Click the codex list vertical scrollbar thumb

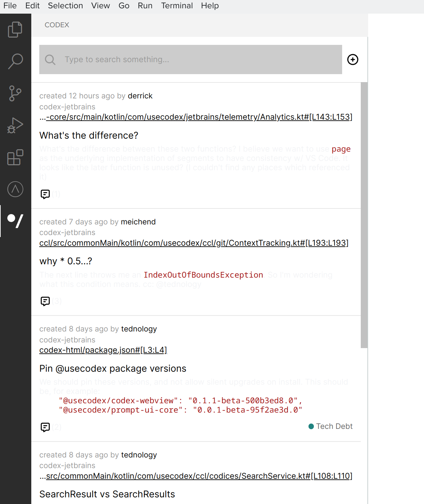(364, 215)
